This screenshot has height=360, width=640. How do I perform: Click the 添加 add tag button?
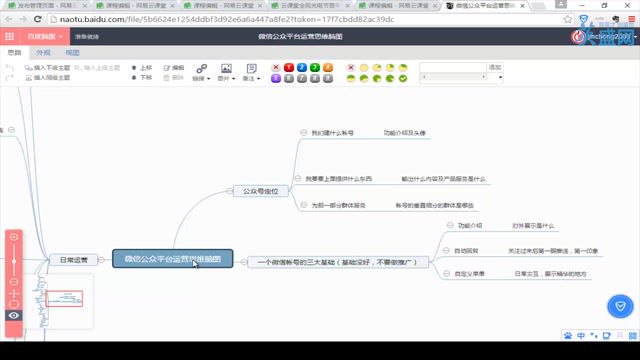click(x=495, y=67)
